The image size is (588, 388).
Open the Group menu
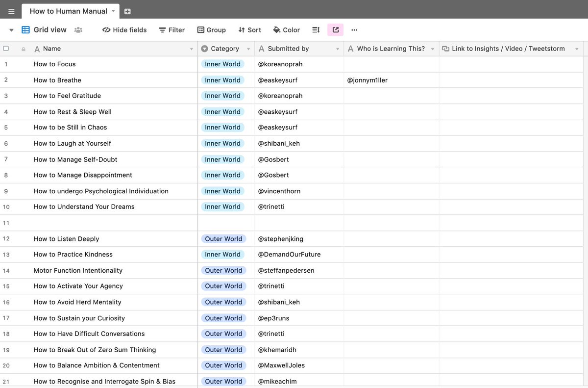[x=211, y=30]
